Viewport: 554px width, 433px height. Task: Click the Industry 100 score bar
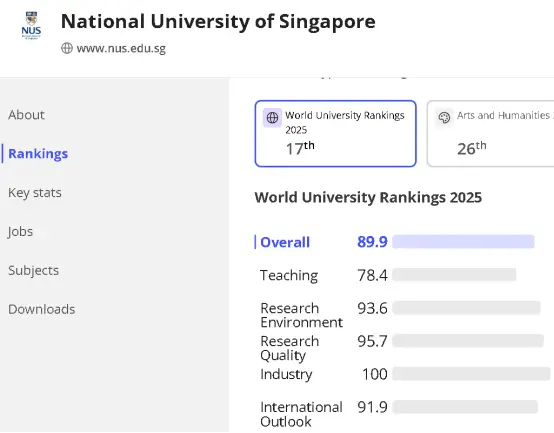[x=471, y=373]
